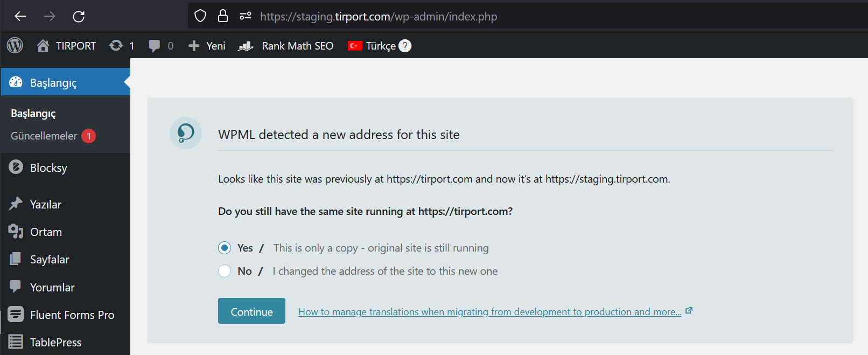Image resolution: width=868 pixels, height=355 pixels.
Task: Click the browser Back arrow
Action: (x=20, y=16)
